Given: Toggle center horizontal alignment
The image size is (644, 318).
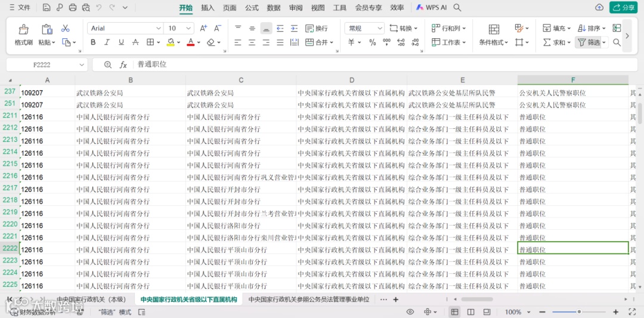Looking at the screenshot, I should (252, 42).
